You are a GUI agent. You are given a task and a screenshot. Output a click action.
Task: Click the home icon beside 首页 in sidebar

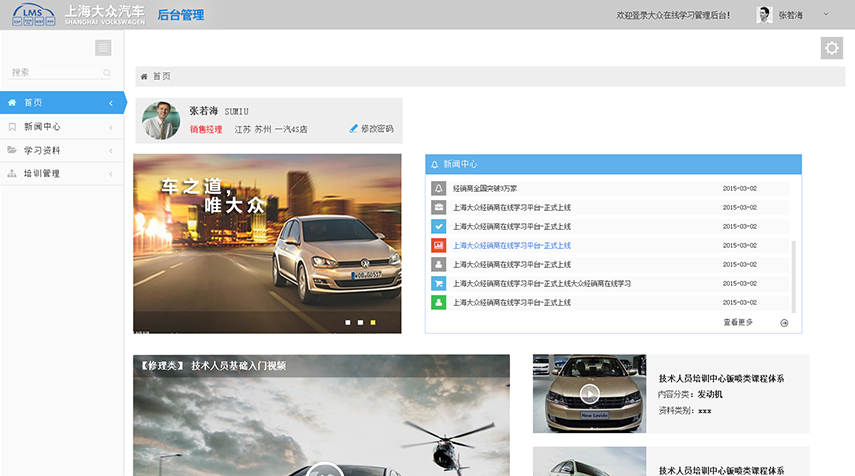[x=12, y=103]
